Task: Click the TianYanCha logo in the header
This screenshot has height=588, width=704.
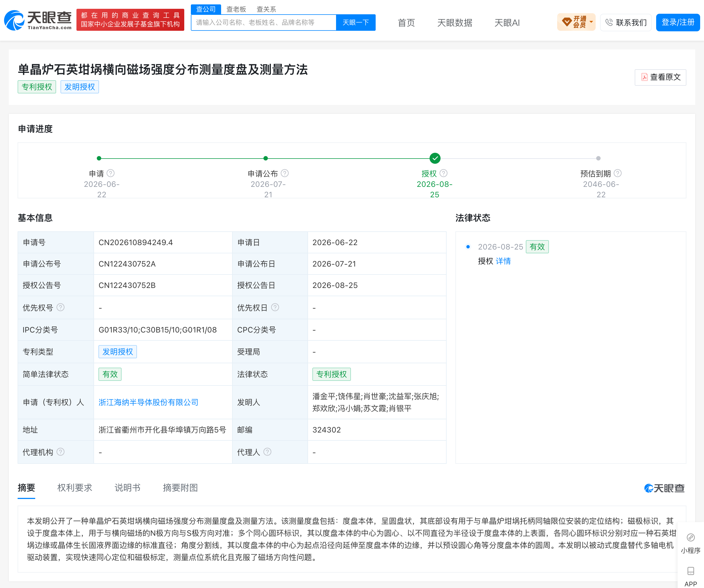Action: click(x=38, y=20)
